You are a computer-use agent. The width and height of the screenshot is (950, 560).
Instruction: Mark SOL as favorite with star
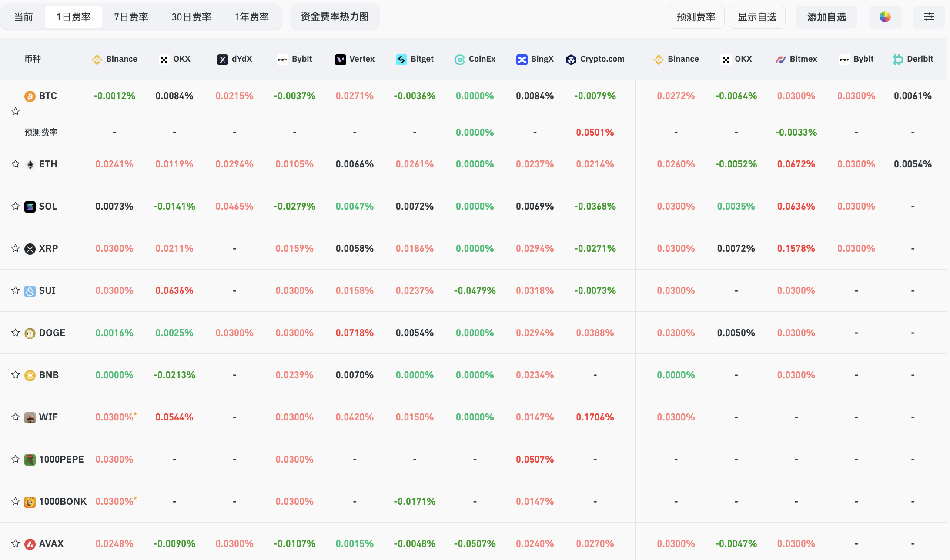(16, 206)
